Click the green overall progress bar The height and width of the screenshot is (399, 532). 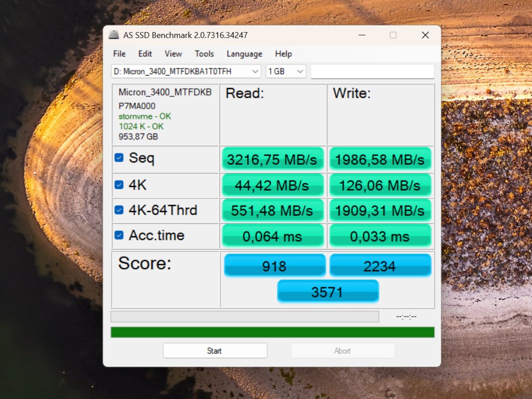(x=272, y=332)
